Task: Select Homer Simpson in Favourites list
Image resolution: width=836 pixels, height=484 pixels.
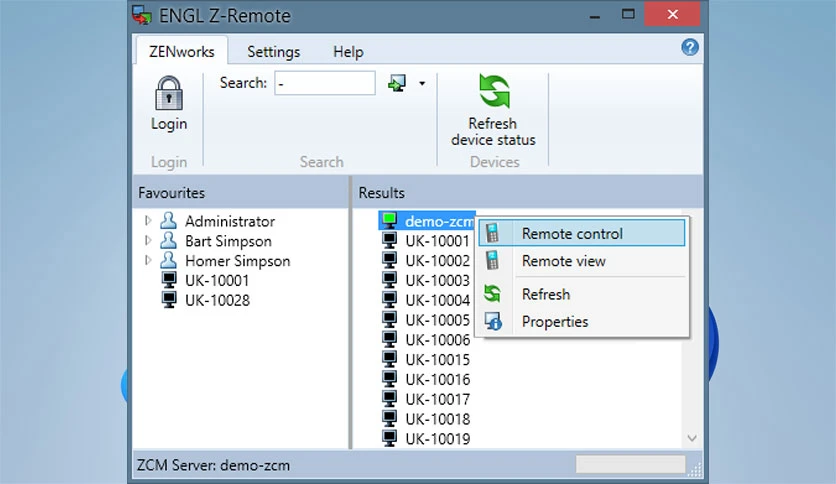Action: (x=238, y=261)
